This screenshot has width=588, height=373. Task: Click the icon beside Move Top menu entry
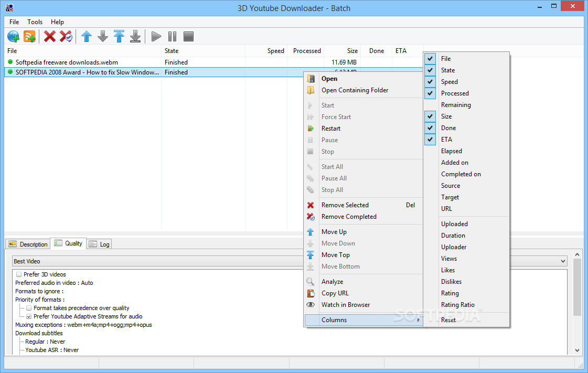(x=311, y=255)
